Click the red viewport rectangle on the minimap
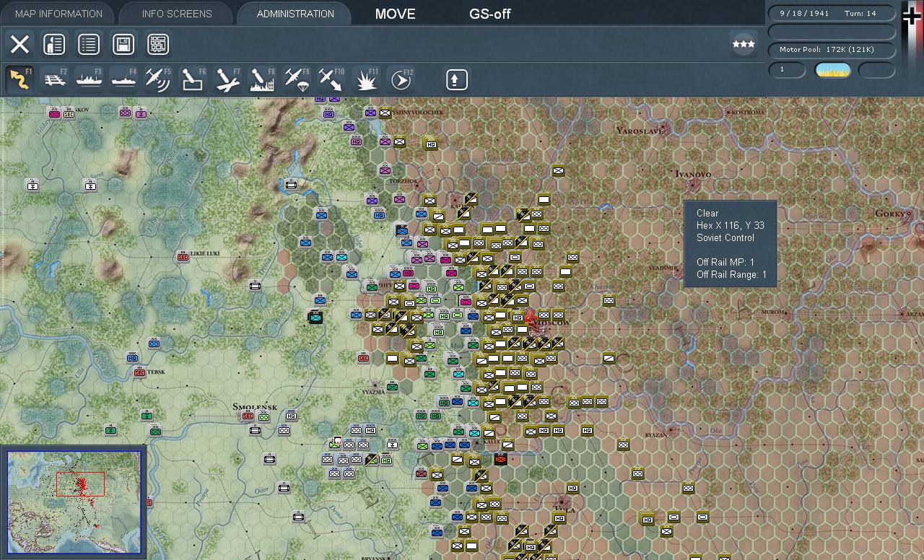The image size is (924, 560). (80, 484)
